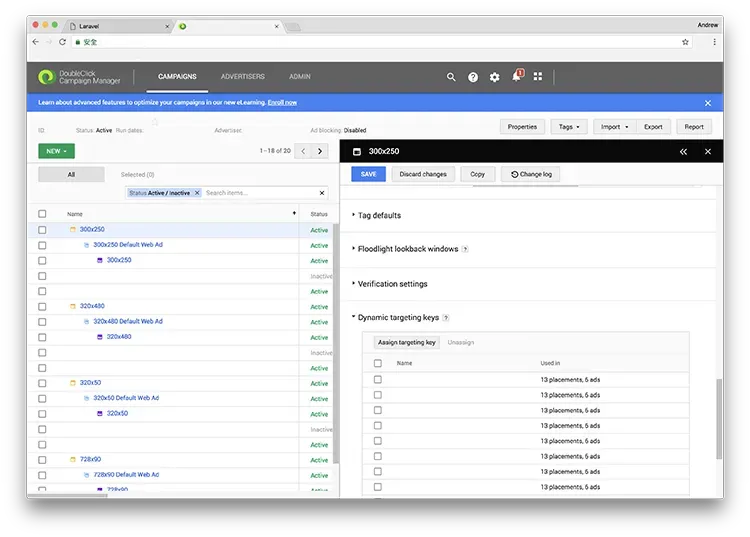Toggle the select-all checkbox beside Name column
Screen dimensions: 750x537
click(x=42, y=214)
